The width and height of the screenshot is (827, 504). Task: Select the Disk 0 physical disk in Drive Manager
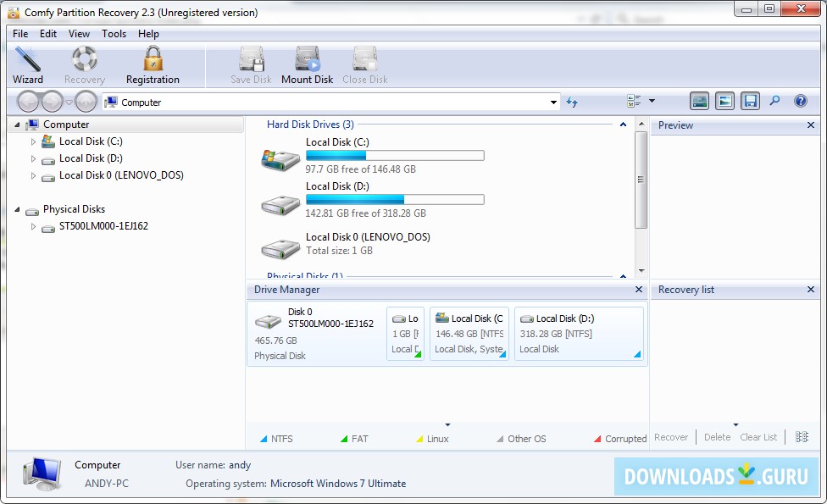pyautogui.click(x=315, y=334)
